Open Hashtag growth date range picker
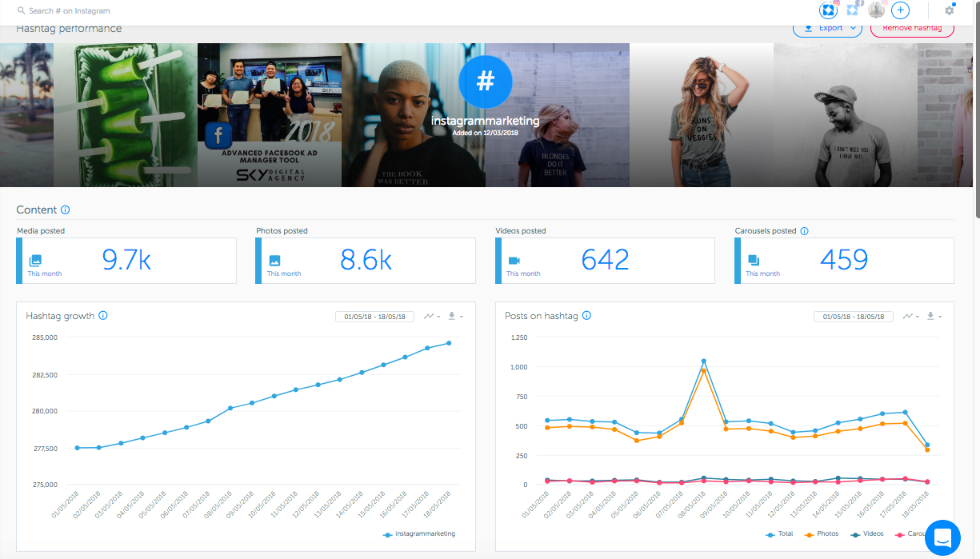This screenshot has height=559, width=980. (374, 317)
